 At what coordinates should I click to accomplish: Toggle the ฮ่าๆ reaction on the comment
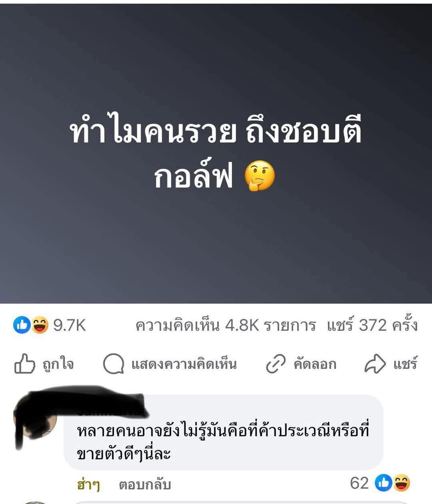point(88,484)
